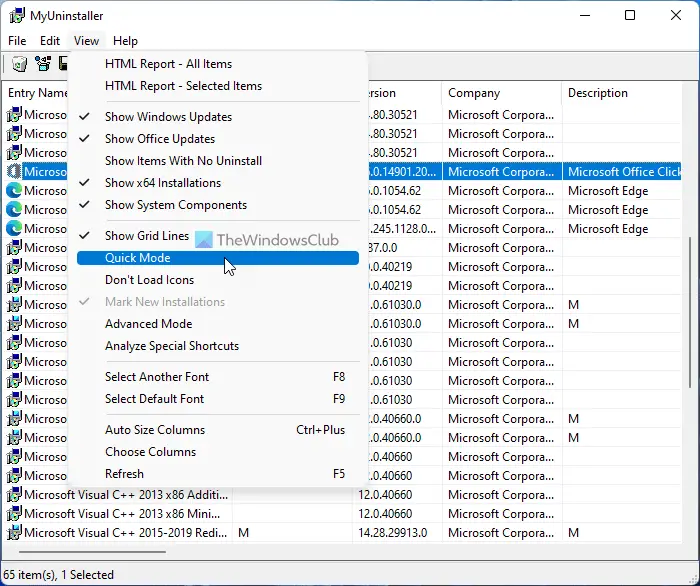The width and height of the screenshot is (700, 586).
Task: Enable Don't Load Icons option
Action: pos(218,280)
